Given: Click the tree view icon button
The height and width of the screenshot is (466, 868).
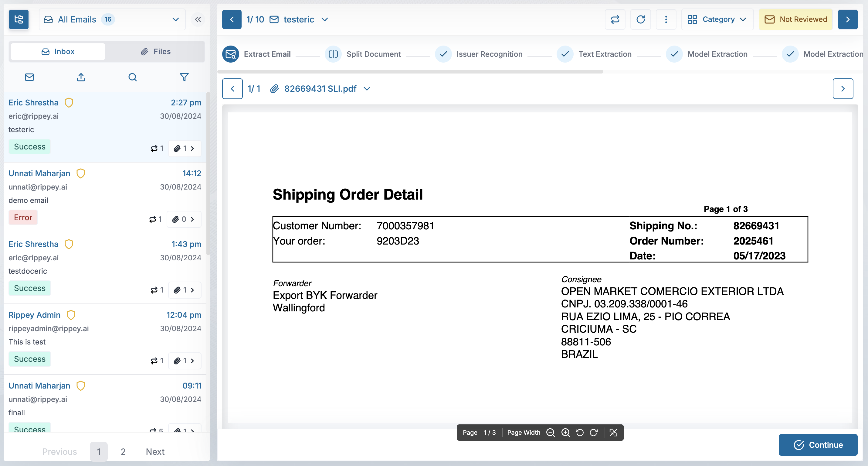Looking at the screenshot, I should tap(19, 19).
